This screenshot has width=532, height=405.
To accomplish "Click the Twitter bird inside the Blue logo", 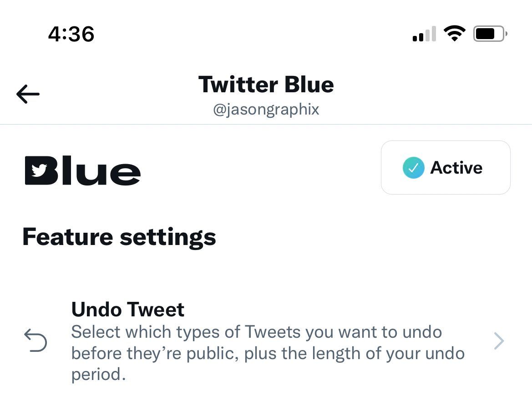I will pyautogui.click(x=40, y=170).
